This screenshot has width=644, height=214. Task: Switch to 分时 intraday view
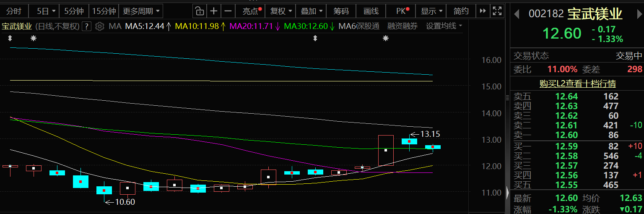[14, 11]
